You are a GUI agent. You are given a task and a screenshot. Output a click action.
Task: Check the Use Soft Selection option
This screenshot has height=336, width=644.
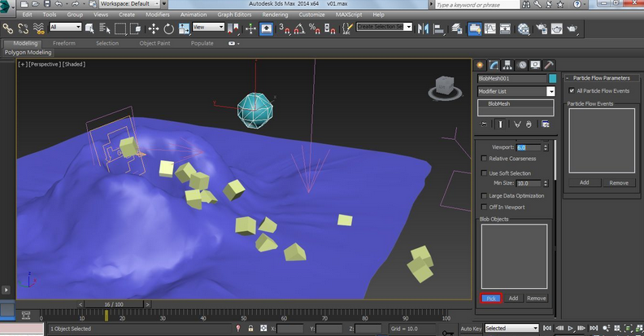pos(485,173)
